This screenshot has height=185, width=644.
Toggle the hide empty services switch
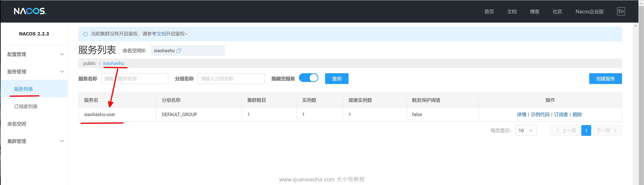click(309, 78)
